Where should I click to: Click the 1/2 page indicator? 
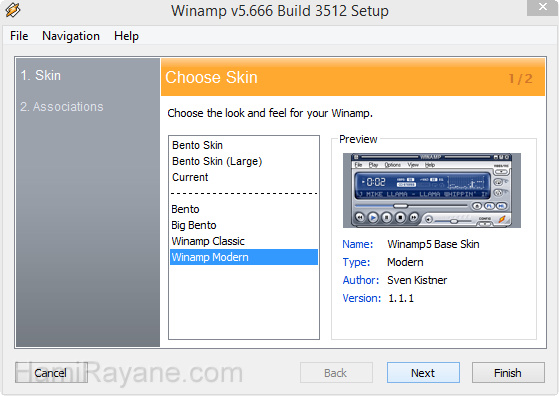click(520, 79)
